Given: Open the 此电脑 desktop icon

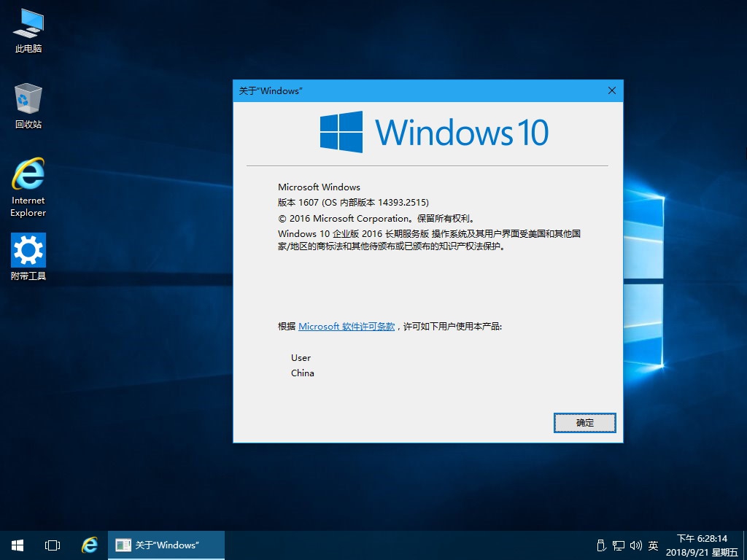Looking at the screenshot, I should coord(28,31).
